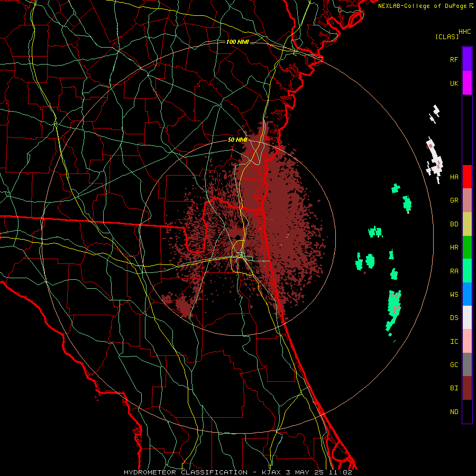Viewport: 476px width, 476px height.
Task: Click the ND legend label
Action: 454,411
